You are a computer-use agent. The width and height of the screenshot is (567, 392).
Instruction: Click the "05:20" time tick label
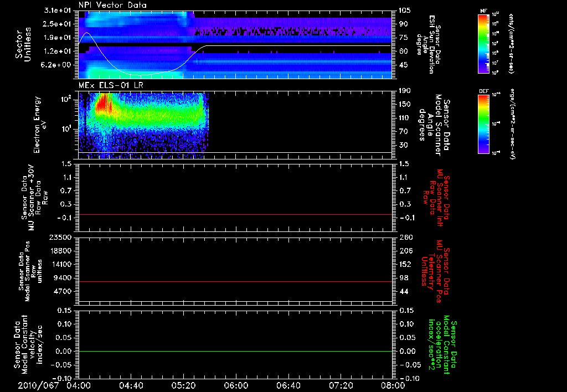click(x=183, y=385)
